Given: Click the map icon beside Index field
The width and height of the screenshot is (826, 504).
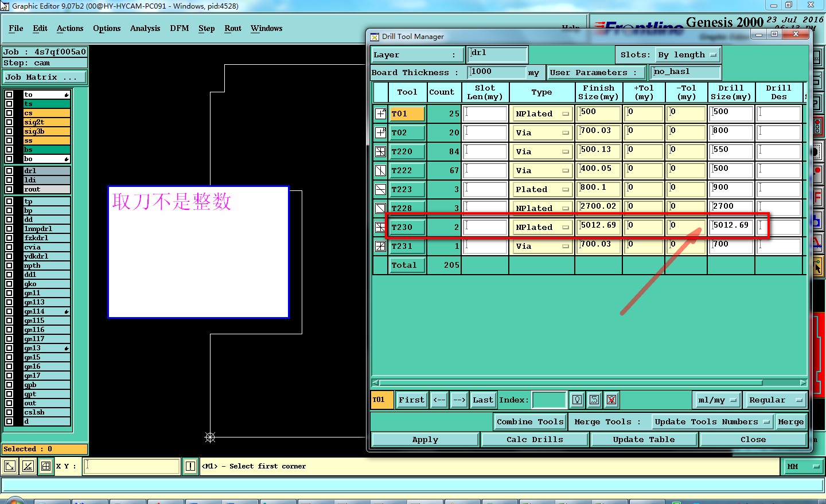Looking at the screenshot, I should pyautogui.click(x=595, y=400).
